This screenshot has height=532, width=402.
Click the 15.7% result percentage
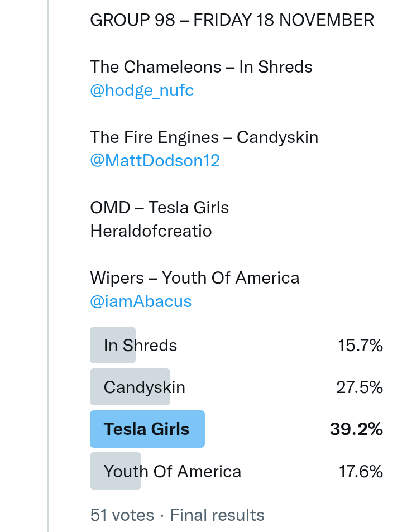[360, 346]
